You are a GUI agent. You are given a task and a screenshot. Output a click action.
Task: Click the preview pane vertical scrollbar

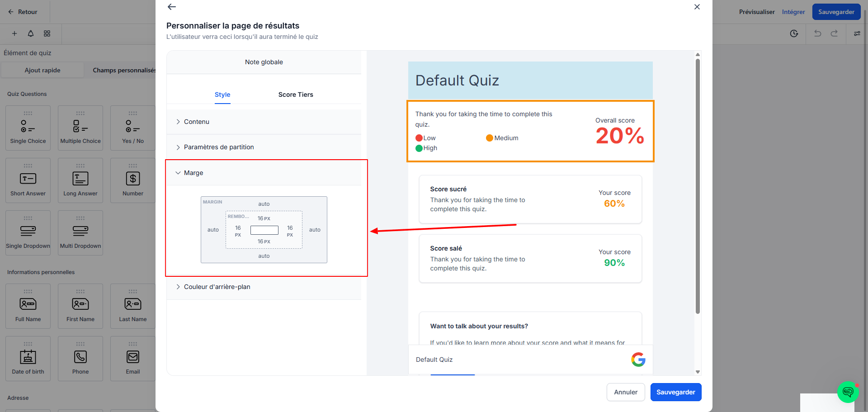coord(698,186)
